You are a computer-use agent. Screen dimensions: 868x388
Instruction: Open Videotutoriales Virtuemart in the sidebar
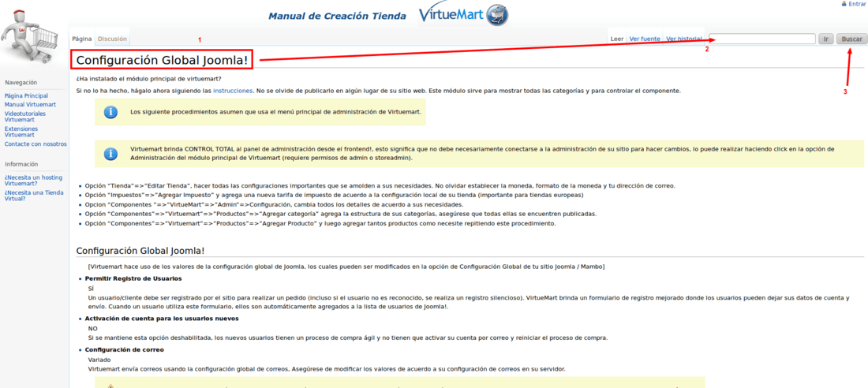[x=25, y=116]
